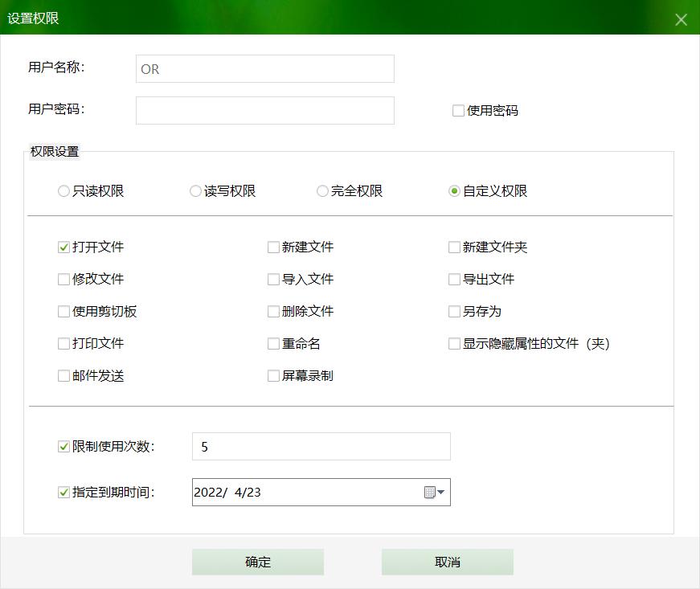The width and height of the screenshot is (700, 589).
Task: Disable the 限制使用次数 option
Action: pyautogui.click(x=63, y=447)
